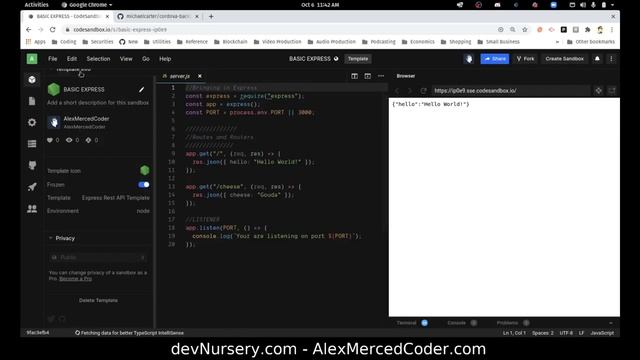Open the notifications bell icon
Image resolution: width=640 pixels, height=360 pixels.
(597, 59)
